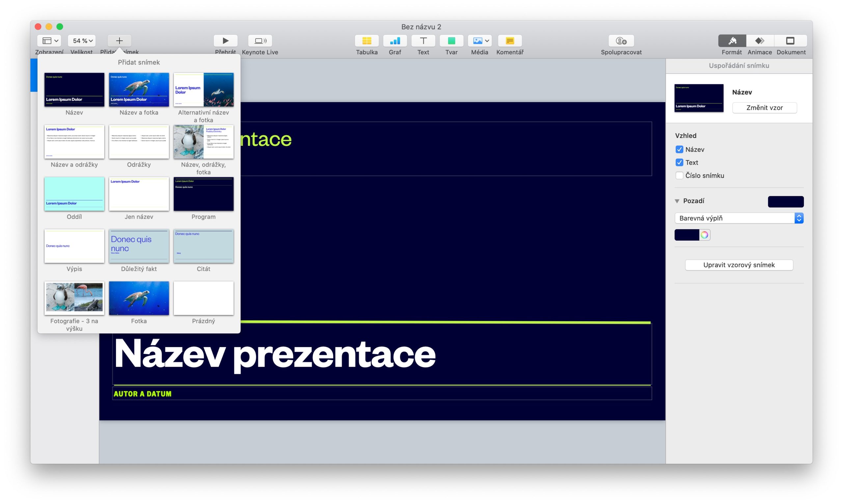
Task: Click the Změnit vzor button
Action: [x=764, y=108]
